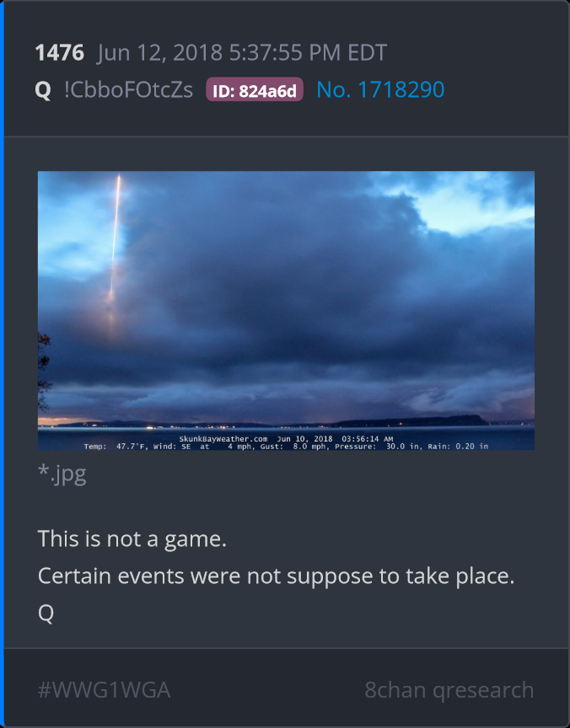Open the No. 1718290 post link
Viewport: 570px width, 728px height.
[x=380, y=89]
